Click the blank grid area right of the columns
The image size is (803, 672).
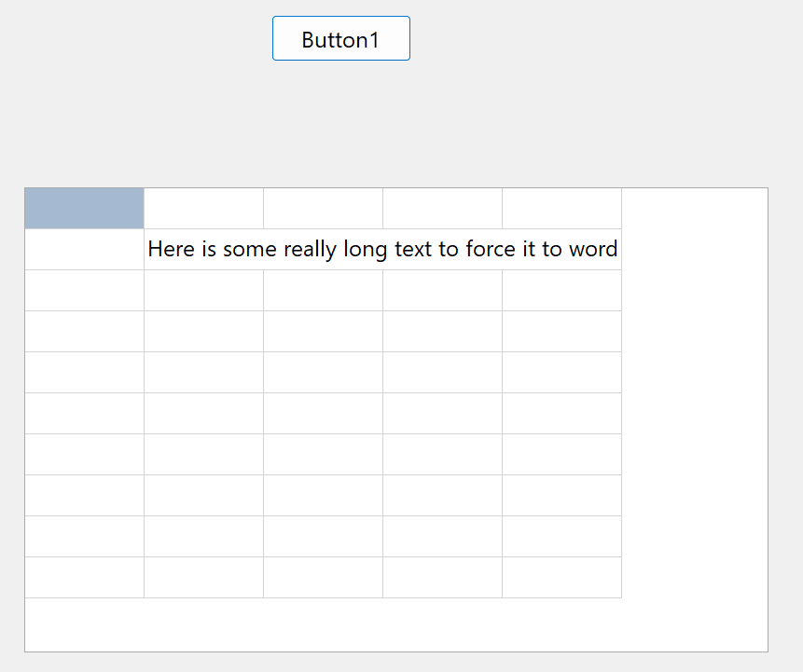pos(694,391)
